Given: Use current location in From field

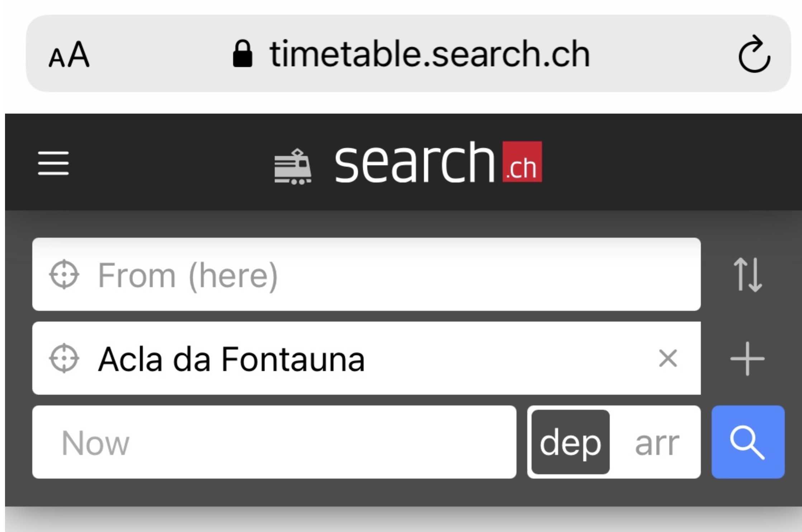Looking at the screenshot, I should [x=64, y=275].
